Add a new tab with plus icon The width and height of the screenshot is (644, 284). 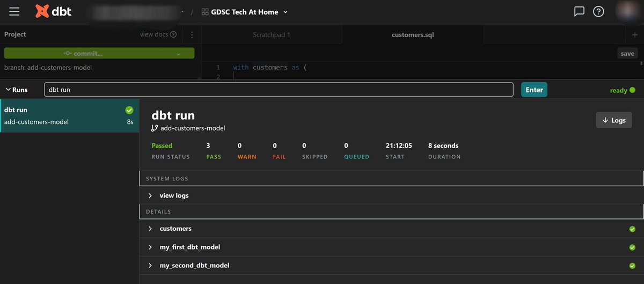pyautogui.click(x=635, y=35)
